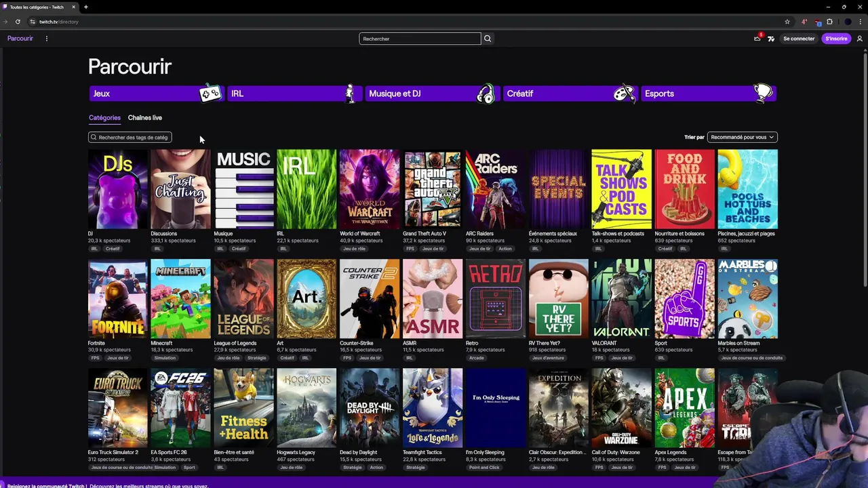Open the ASMR category thumbnail

pyautogui.click(x=433, y=299)
